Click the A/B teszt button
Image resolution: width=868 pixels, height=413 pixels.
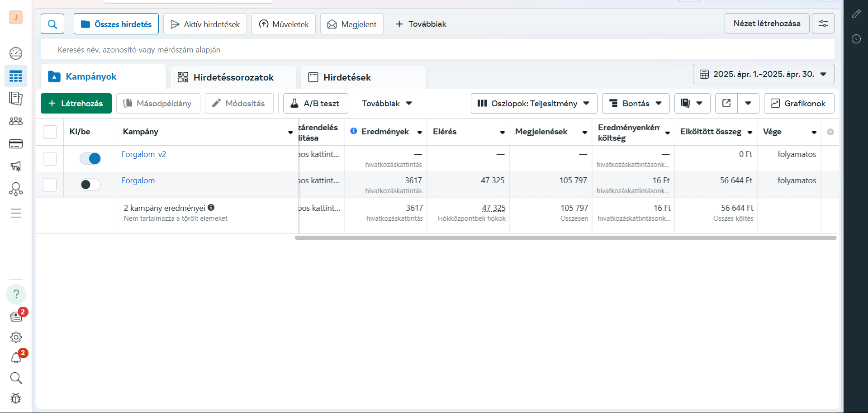coord(315,103)
